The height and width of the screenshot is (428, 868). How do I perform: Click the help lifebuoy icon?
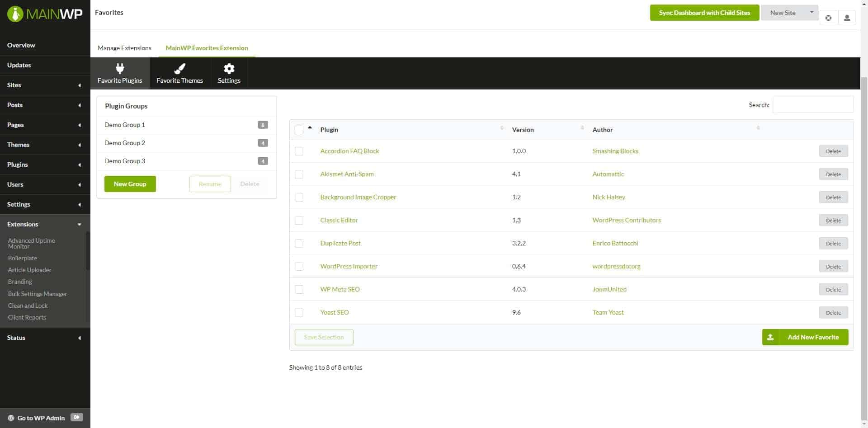pos(828,18)
